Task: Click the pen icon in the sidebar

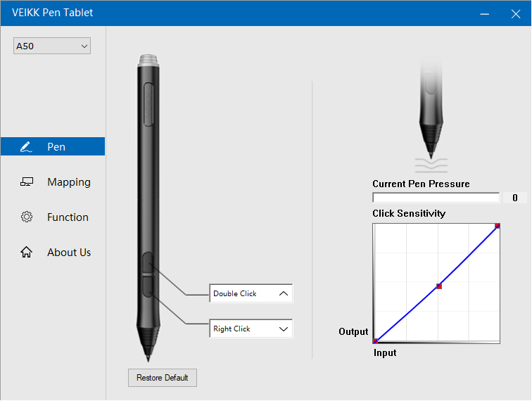Action: [26, 147]
